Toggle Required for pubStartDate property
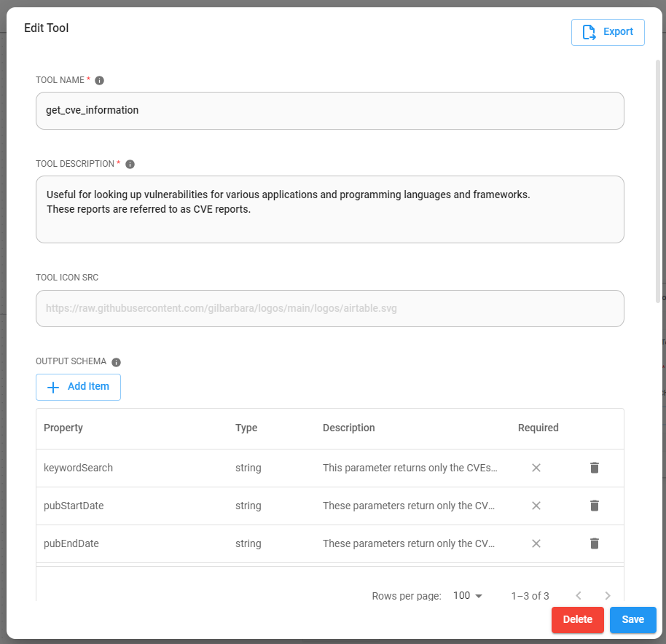 (536, 506)
